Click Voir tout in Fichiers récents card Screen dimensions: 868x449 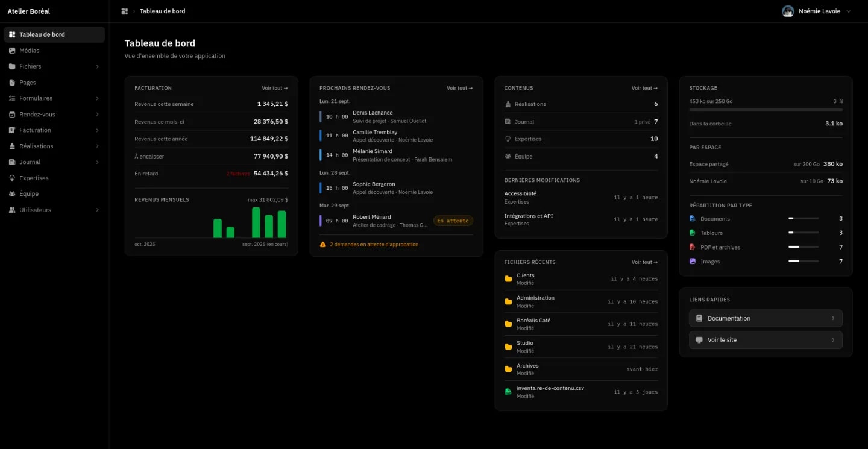(645, 262)
